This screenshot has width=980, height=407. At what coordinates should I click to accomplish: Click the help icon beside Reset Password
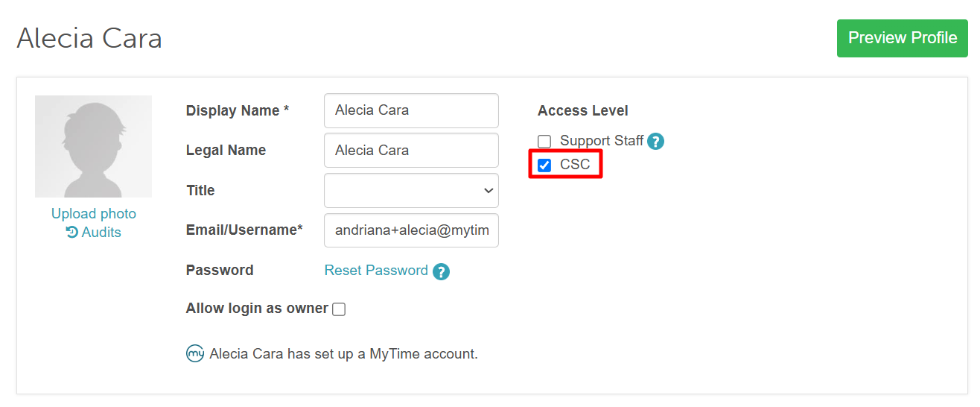point(441,271)
